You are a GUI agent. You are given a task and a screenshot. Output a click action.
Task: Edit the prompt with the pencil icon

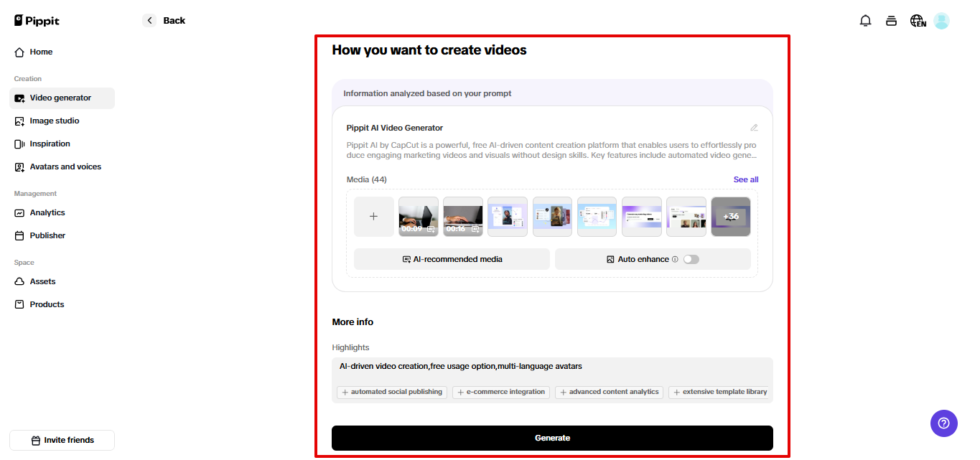click(754, 127)
